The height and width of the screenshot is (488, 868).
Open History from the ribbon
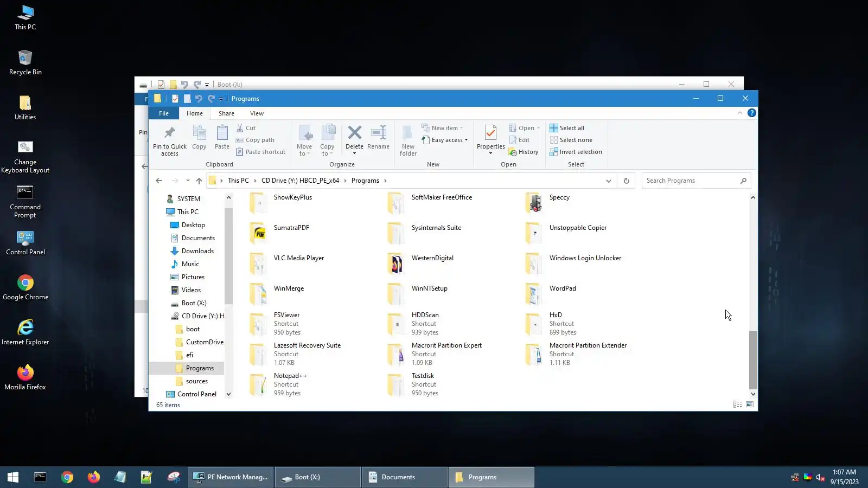[524, 152]
